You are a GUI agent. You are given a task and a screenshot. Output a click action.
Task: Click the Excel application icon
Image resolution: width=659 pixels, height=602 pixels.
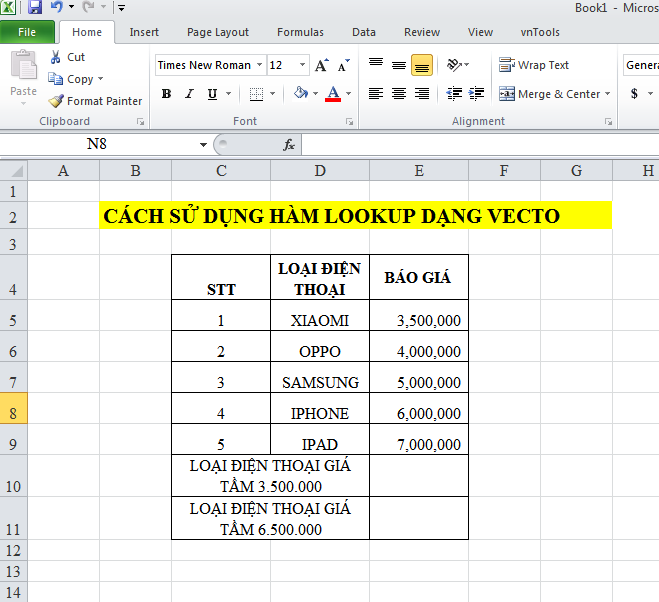click(x=8, y=7)
